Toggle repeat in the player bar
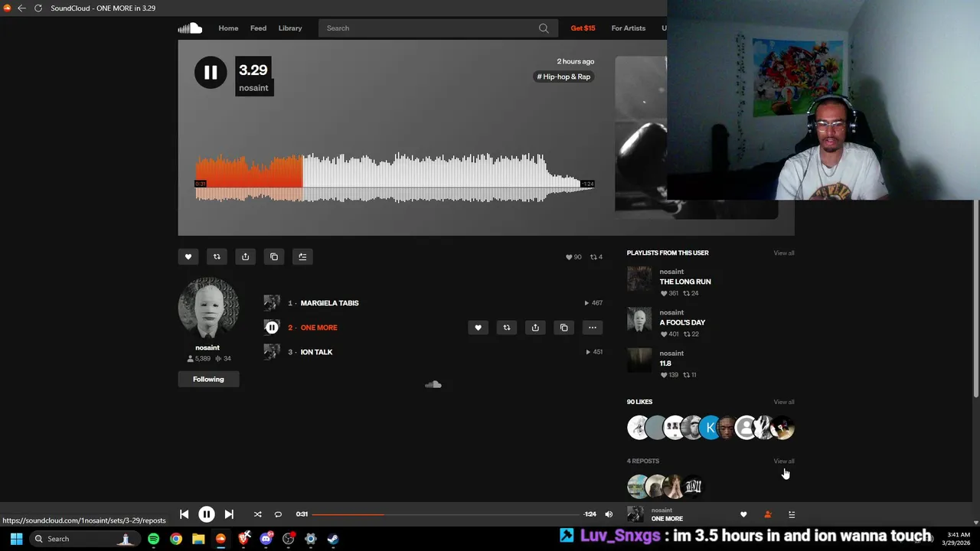Screen dimensions: 980x551 [x=278, y=514]
